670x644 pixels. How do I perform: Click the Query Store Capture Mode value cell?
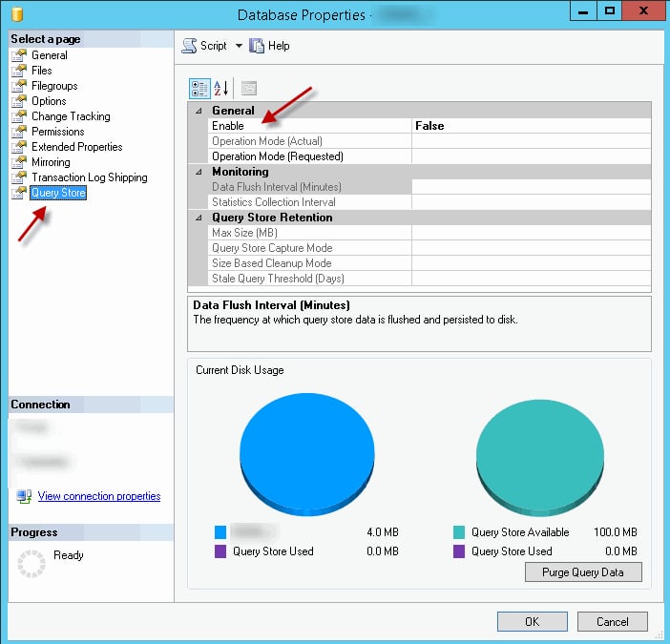pyautogui.click(x=531, y=248)
